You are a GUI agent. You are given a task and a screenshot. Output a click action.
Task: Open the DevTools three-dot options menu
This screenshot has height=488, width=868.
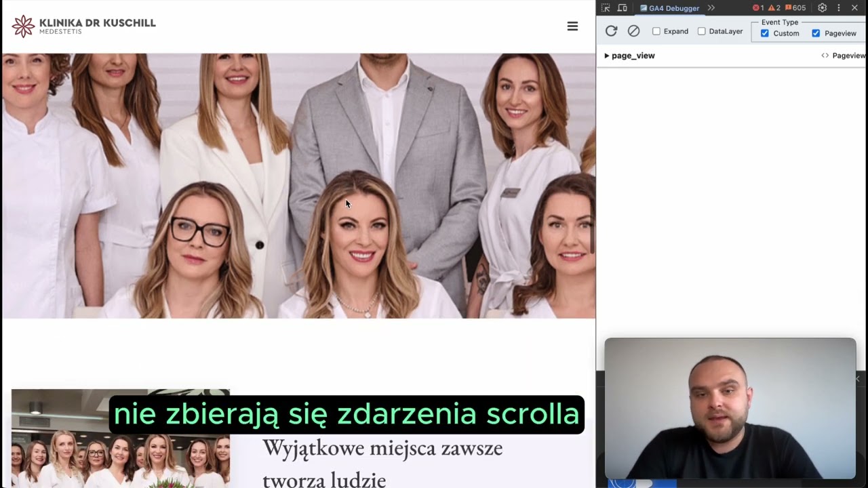tap(839, 8)
